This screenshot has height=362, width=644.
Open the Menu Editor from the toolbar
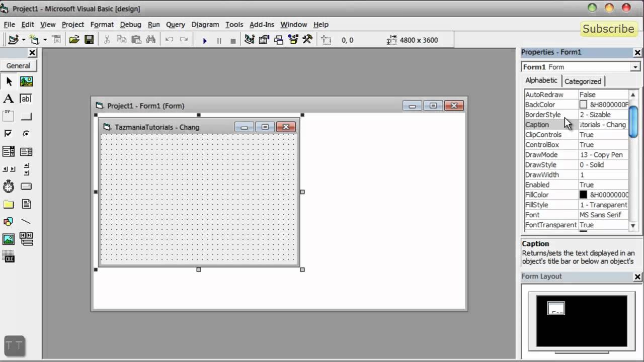pyautogui.click(x=57, y=40)
